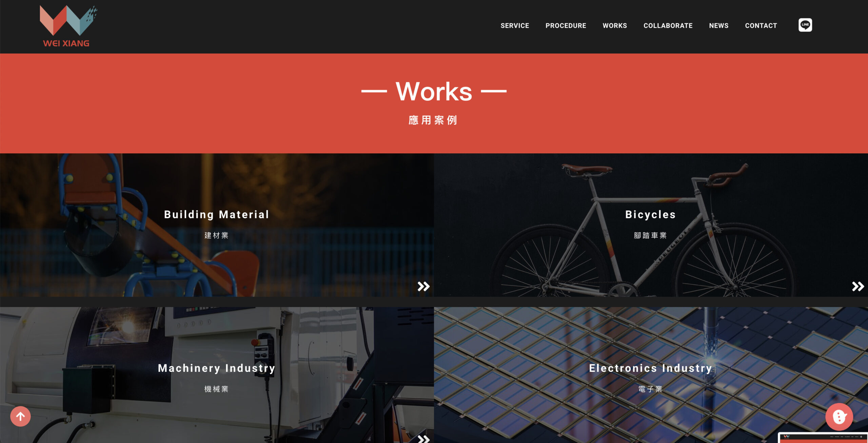Viewport: 868px width, 443px height.
Task: Open the Procedure menu item
Action: [x=566, y=25]
